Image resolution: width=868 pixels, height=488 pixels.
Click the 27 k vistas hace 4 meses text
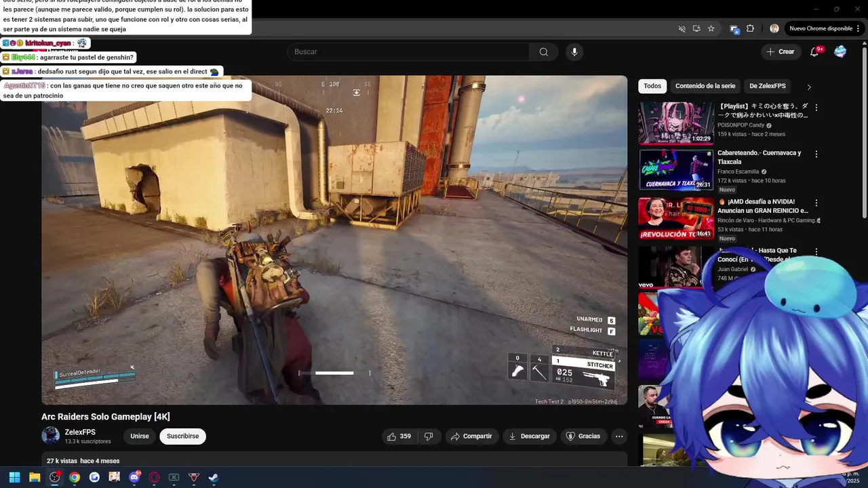83,461
